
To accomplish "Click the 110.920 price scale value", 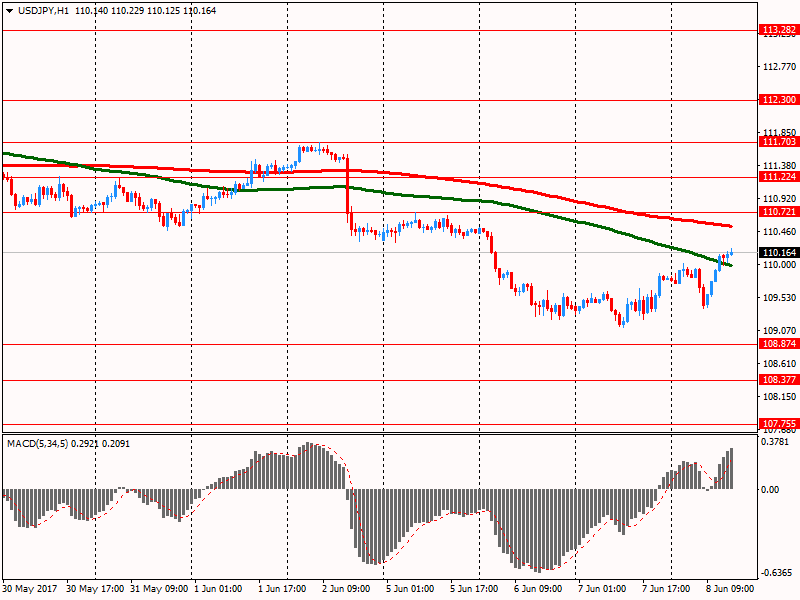I will pos(779,198).
